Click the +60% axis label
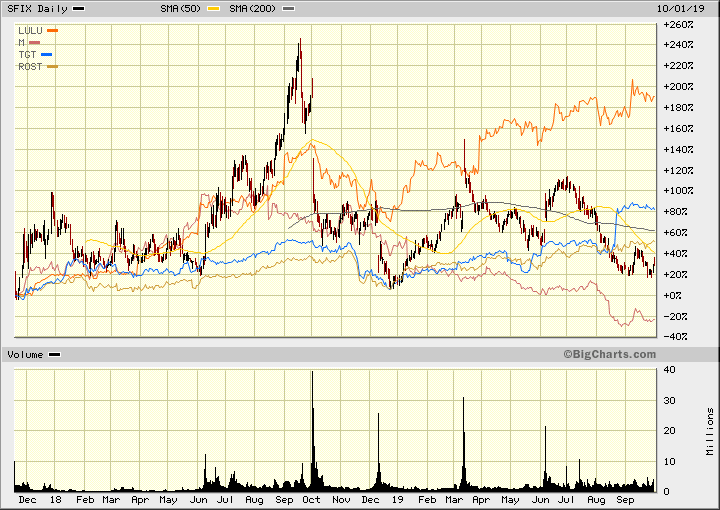720x510 pixels. [675, 233]
